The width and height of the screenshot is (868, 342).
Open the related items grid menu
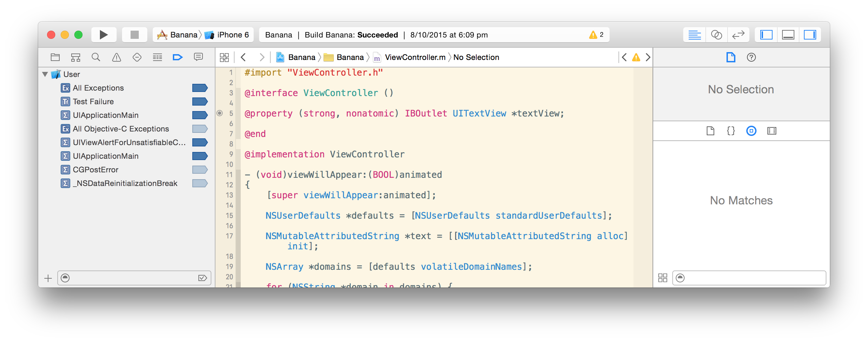click(224, 57)
